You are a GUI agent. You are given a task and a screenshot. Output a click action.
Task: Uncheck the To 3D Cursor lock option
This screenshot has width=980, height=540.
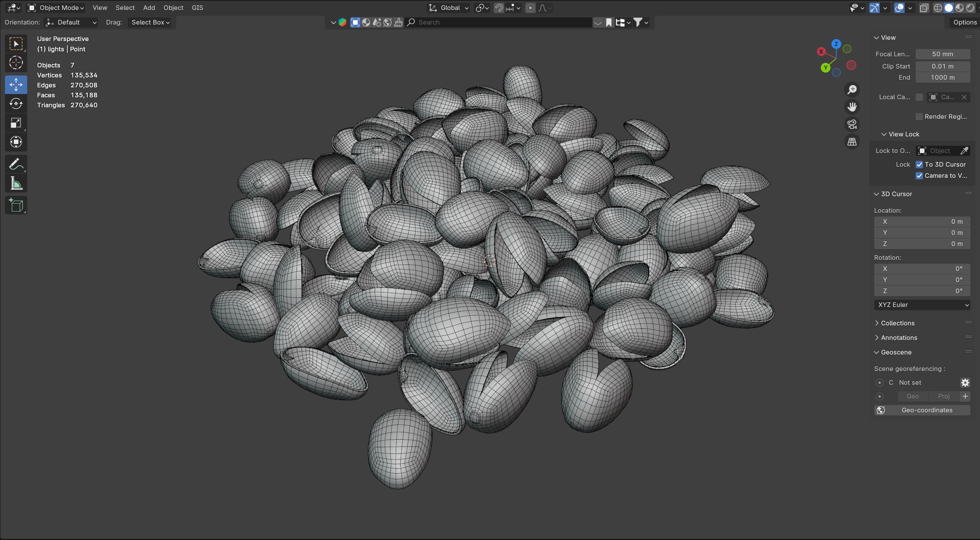pyautogui.click(x=919, y=164)
